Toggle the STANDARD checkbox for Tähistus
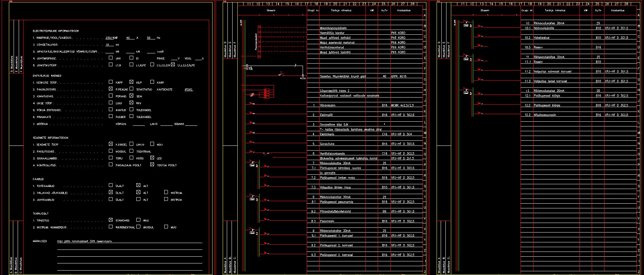Viewport: 644px width, 275px height. click(x=111, y=220)
